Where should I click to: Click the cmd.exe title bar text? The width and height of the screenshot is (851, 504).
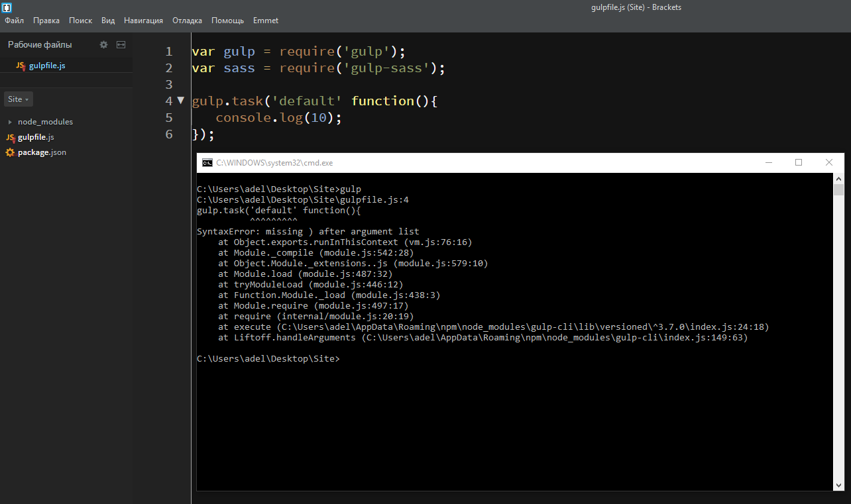coord(274,162)
